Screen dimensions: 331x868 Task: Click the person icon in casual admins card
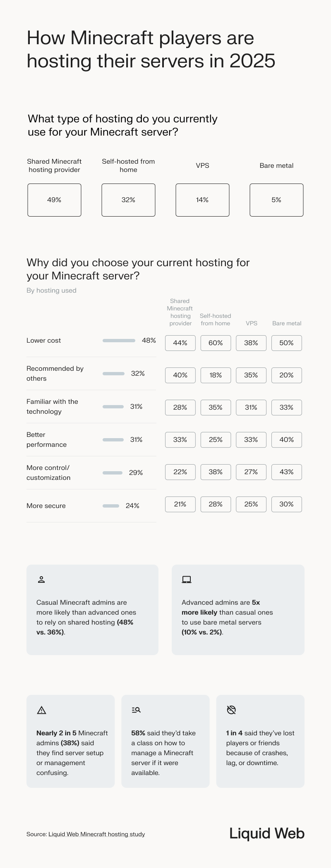coord(41,579)
